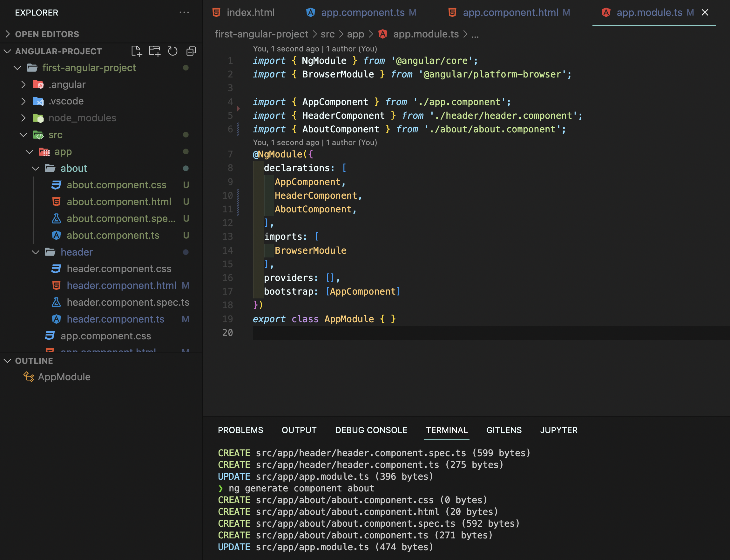Close the app.module.ts editor tab
The width and height of the screenshot is (730, 560).
pos(705,12)
